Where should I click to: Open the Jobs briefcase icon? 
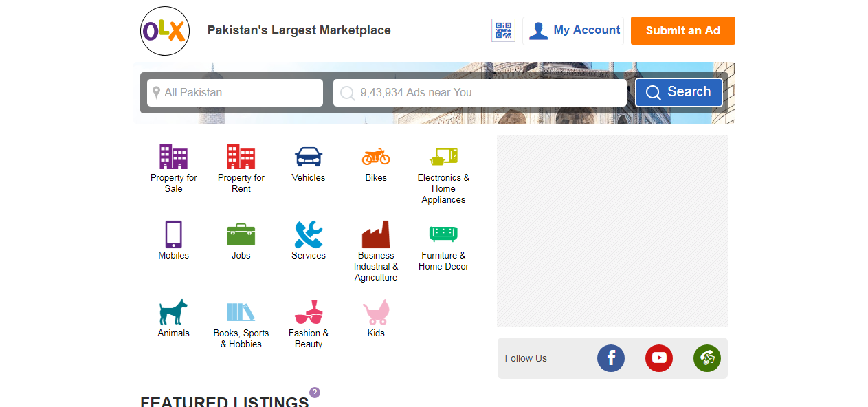coord(241,234)
